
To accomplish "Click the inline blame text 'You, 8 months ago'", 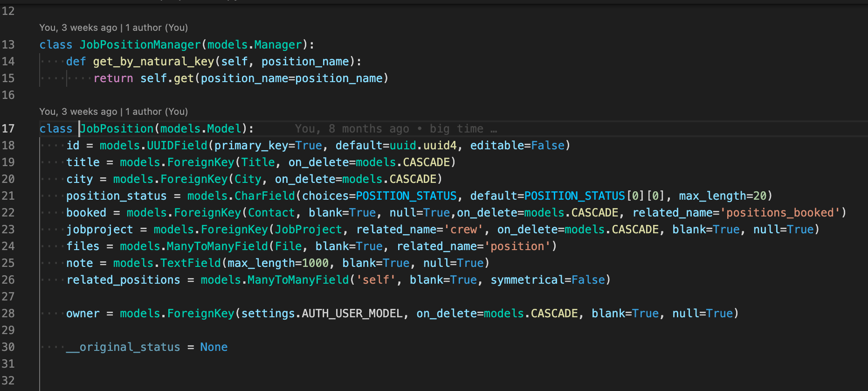I will click(352, 129).
